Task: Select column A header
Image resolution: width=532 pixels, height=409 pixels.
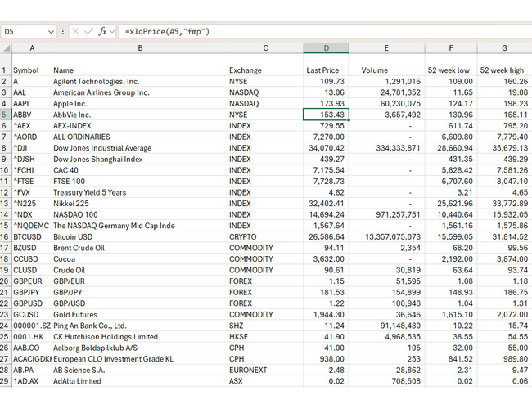Action: tap(32, 48)
